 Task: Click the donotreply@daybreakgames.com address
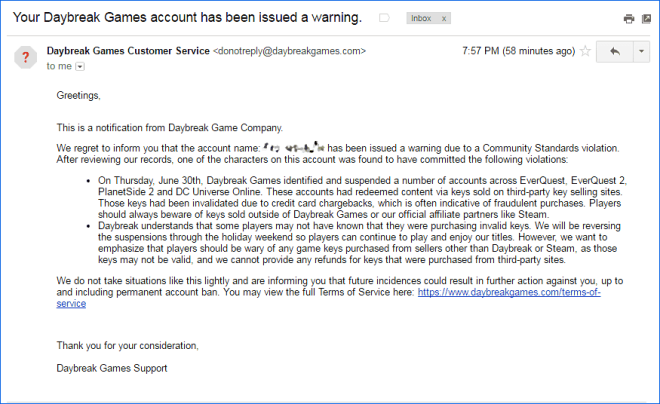[x=290, y=51]
